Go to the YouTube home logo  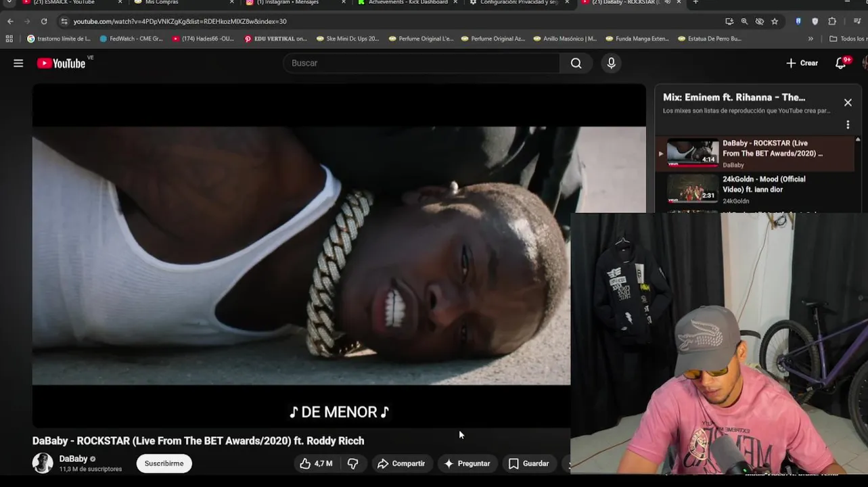click(x=61, y=63)
